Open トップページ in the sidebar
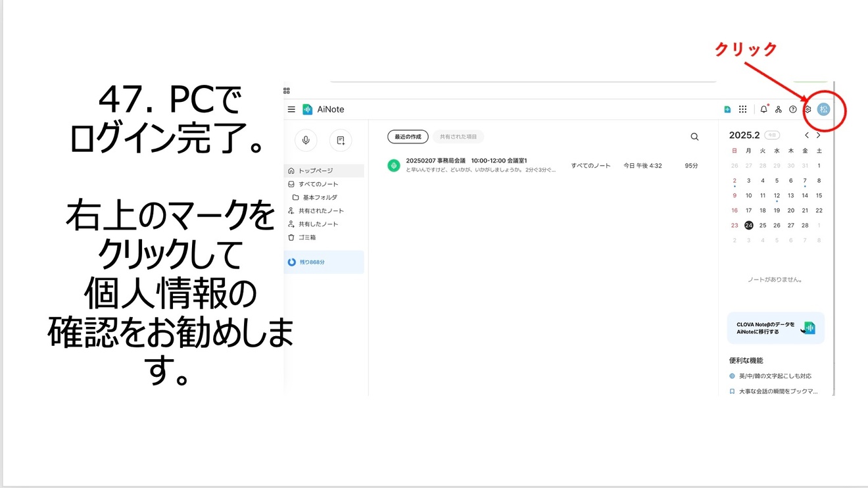 coord(324,170)
